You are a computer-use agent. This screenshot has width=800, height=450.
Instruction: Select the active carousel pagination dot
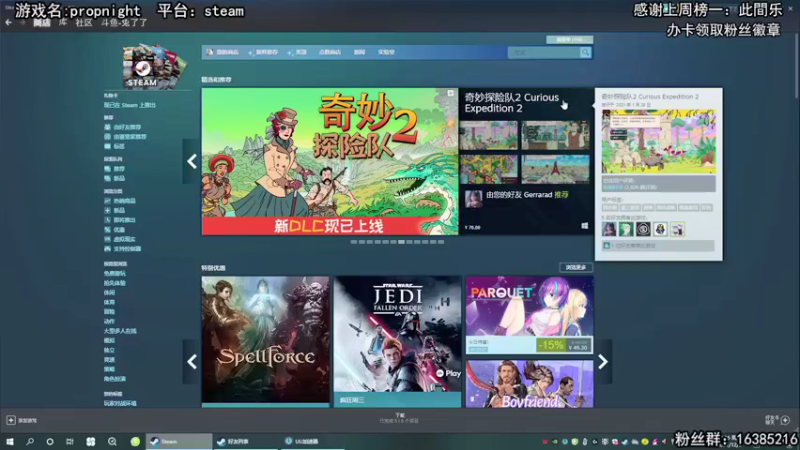click(x=402, y=242)
